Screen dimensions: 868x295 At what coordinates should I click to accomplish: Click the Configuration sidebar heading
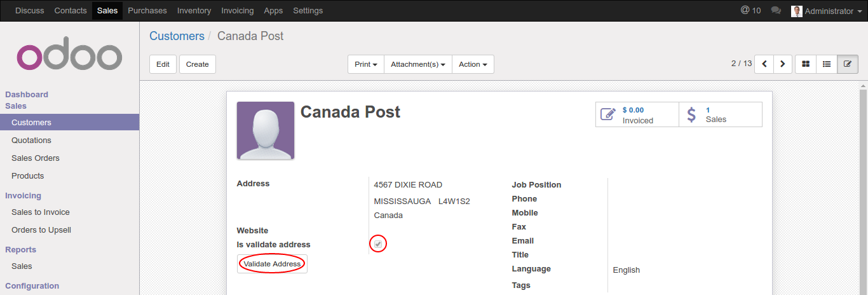[32, 285]
